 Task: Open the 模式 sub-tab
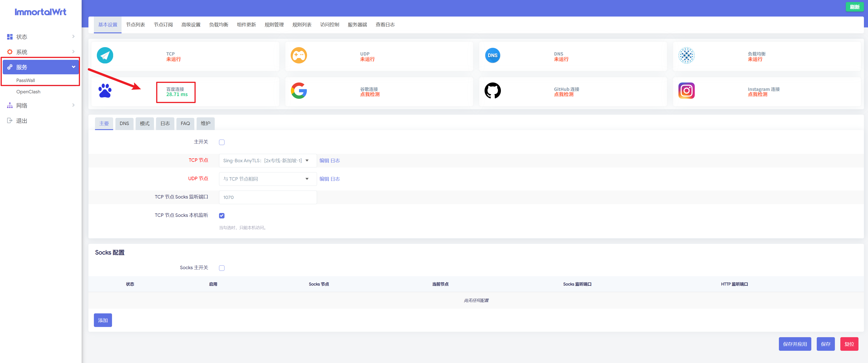tap(145, 123)
